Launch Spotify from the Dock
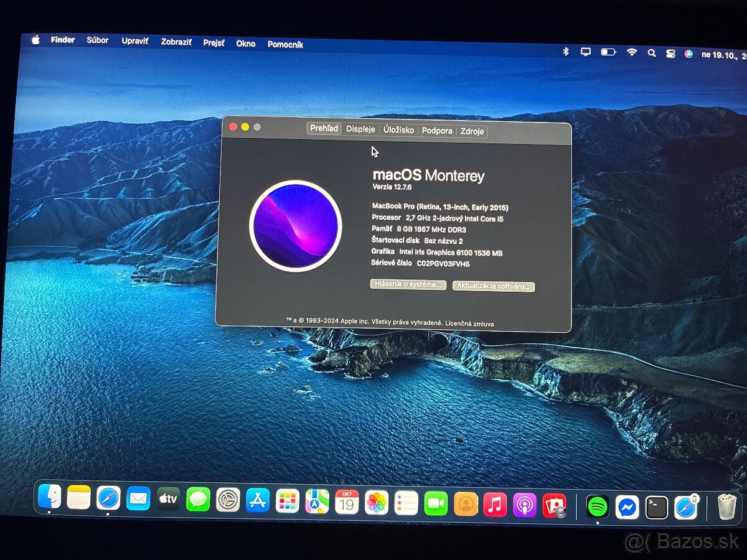This screenshot has height=560, width=747. [x=598, y=506]
